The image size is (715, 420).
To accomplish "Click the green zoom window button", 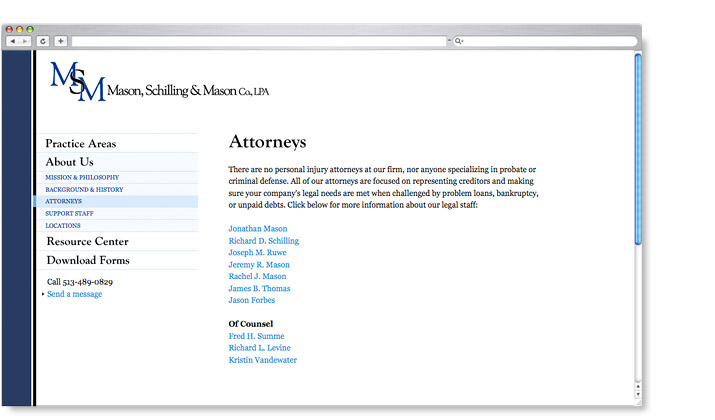I will click(30, 30).
